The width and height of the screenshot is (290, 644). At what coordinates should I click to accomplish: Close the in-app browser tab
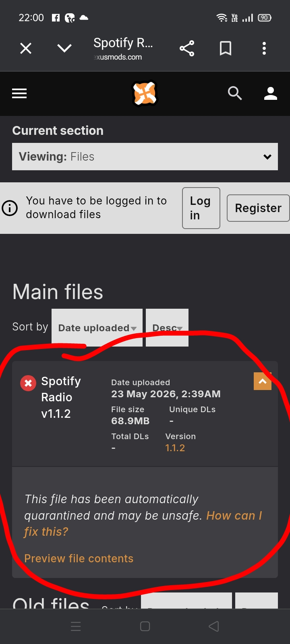coord(26,49)
